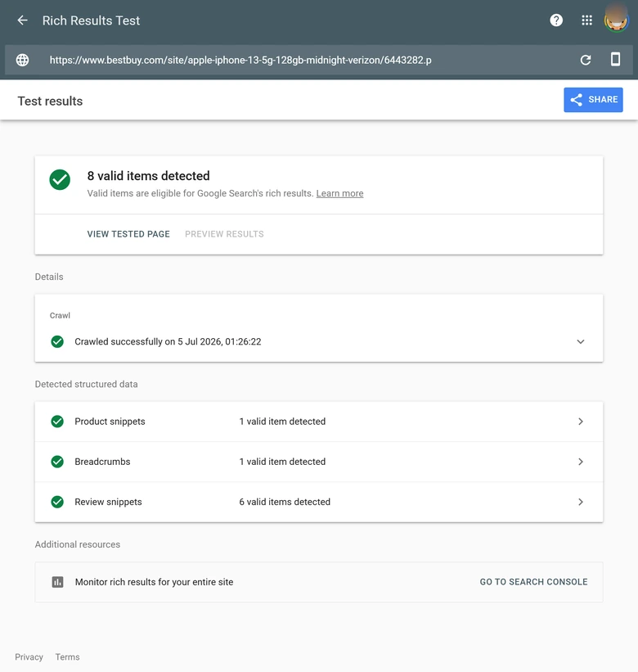Switch device with smartphone icon
Viewport: 638px width, 672px height.
(x=615, y=59)
